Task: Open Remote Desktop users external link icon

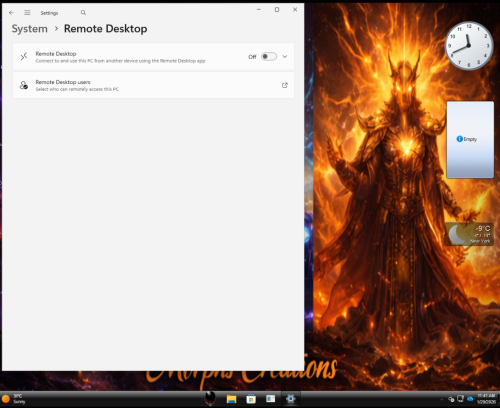Action: click(x=285, y=85)
